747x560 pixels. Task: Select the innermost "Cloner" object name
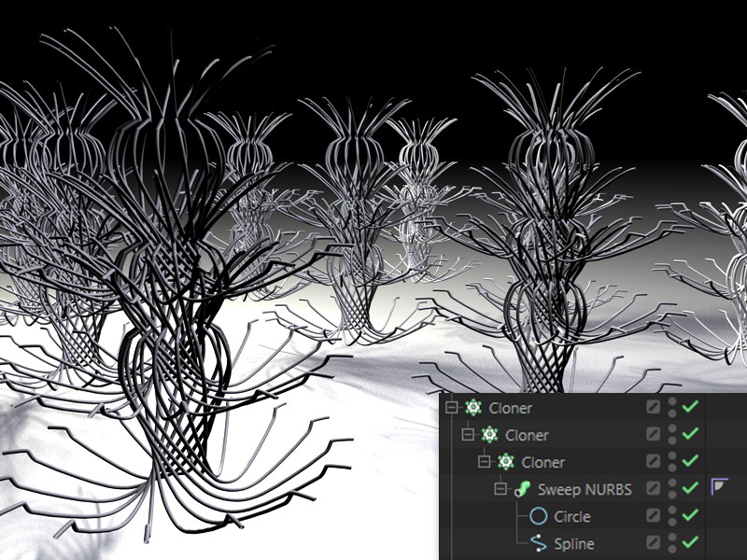pos(543,462)
